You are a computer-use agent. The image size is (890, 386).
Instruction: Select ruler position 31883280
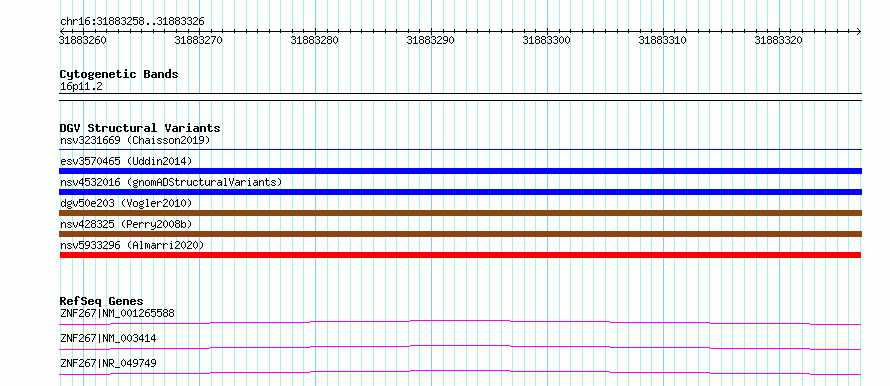[314, 40]
